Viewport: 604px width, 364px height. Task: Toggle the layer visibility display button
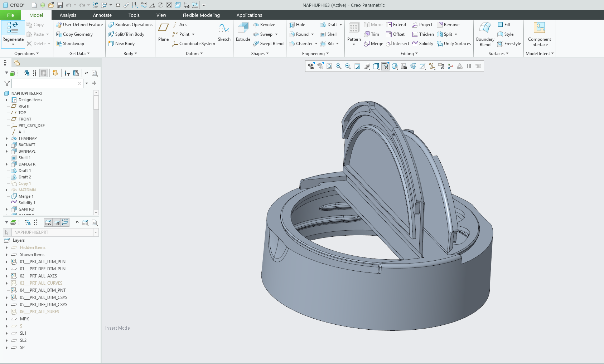[x=48, y=222]
